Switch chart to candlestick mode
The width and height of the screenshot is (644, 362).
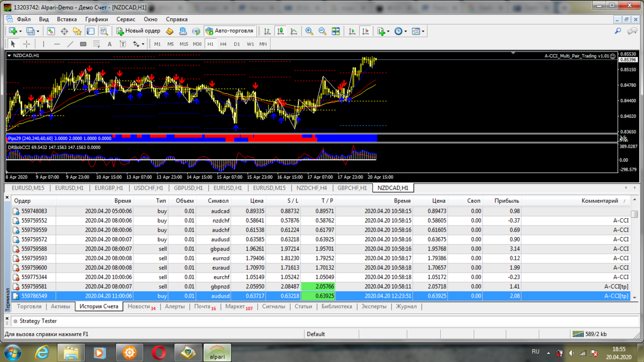click(x=281, y=31)
